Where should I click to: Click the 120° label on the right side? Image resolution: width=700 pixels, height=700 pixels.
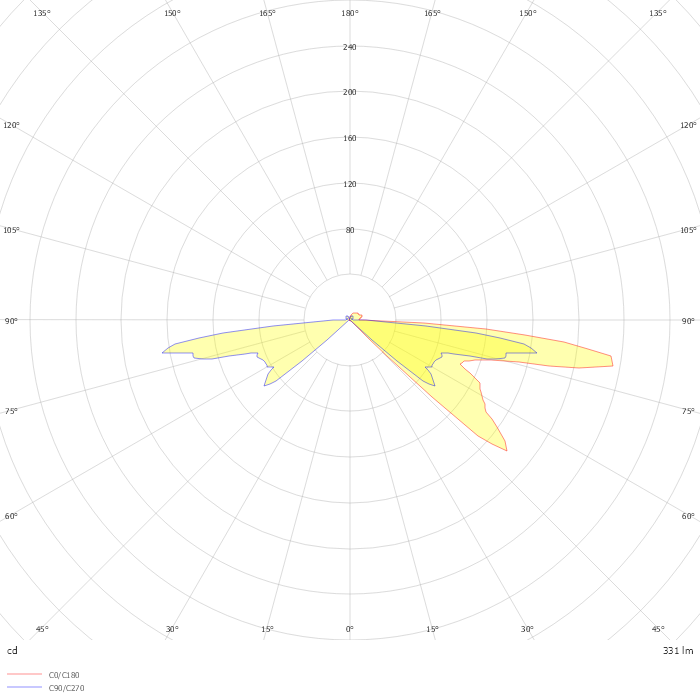tap(688, 125)
